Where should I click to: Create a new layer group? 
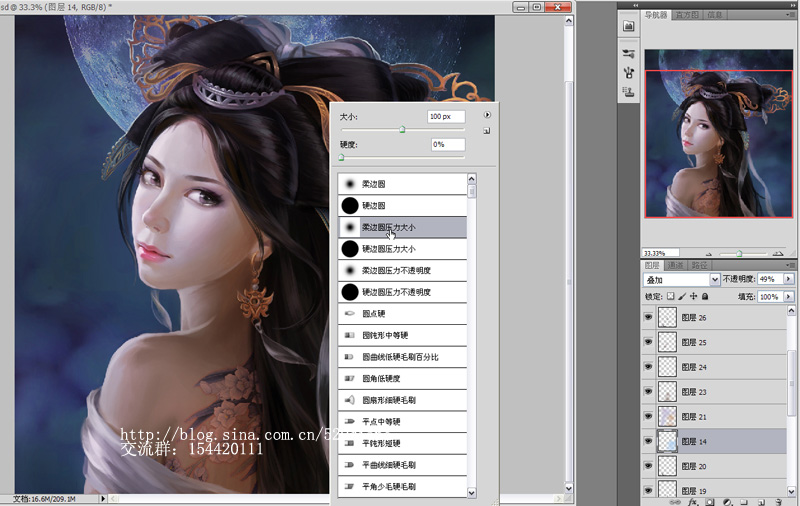(744, 502)
